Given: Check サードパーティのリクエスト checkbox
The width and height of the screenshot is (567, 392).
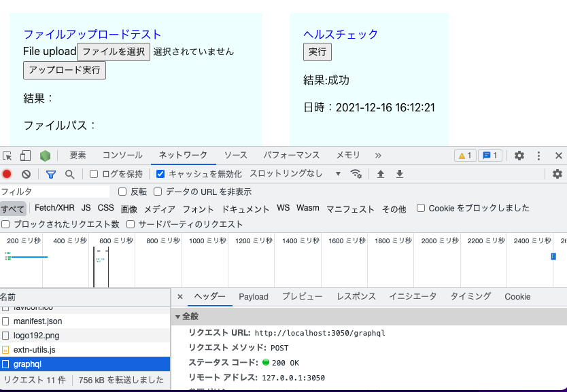Looking at the screenshot, I should point(131,224).
